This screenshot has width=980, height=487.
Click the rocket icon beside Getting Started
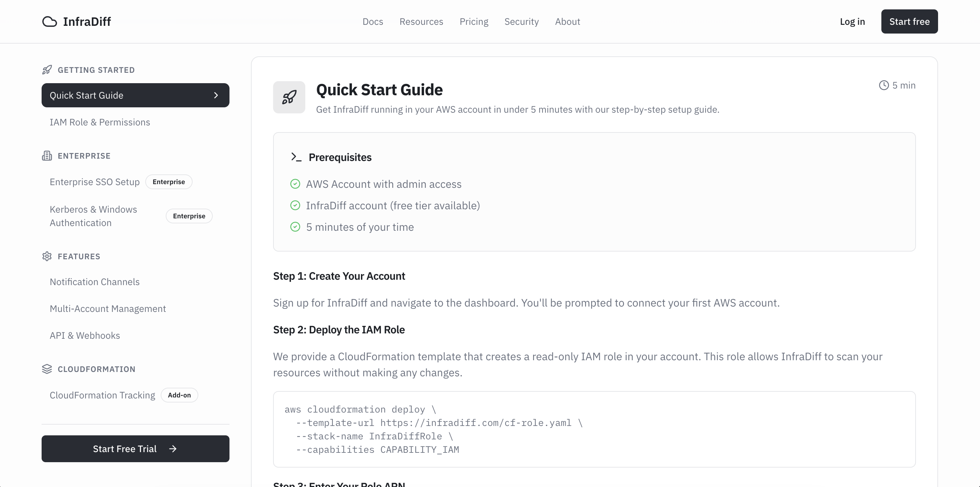(47, 70)
